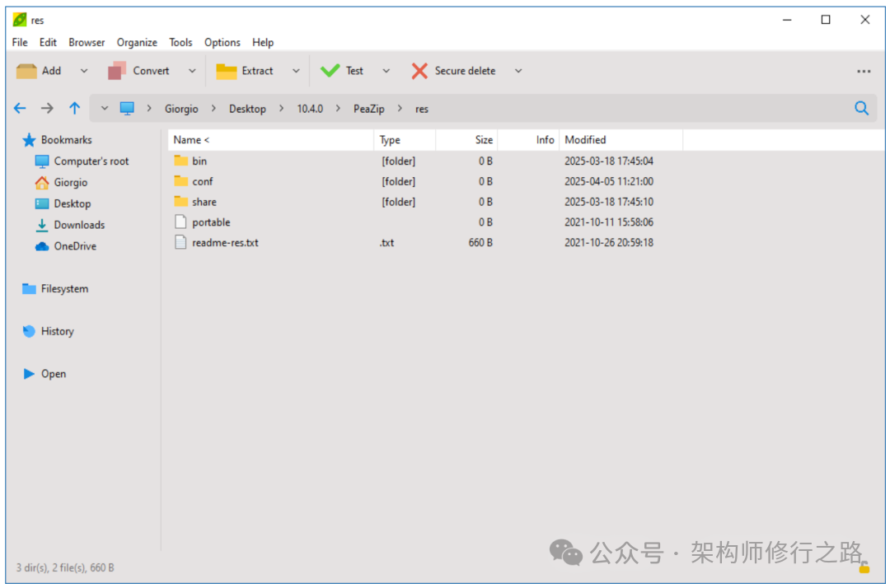The width and height of the screenshot is (890, 588).
Task: Sort by the Modified column header
Action: 621,140
